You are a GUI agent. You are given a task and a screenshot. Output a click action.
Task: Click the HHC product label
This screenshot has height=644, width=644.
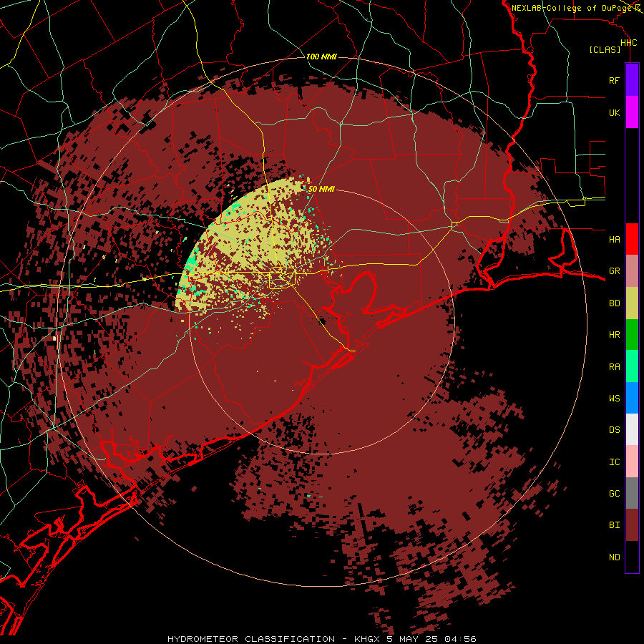pyautogui.click(x=628, y=43)
